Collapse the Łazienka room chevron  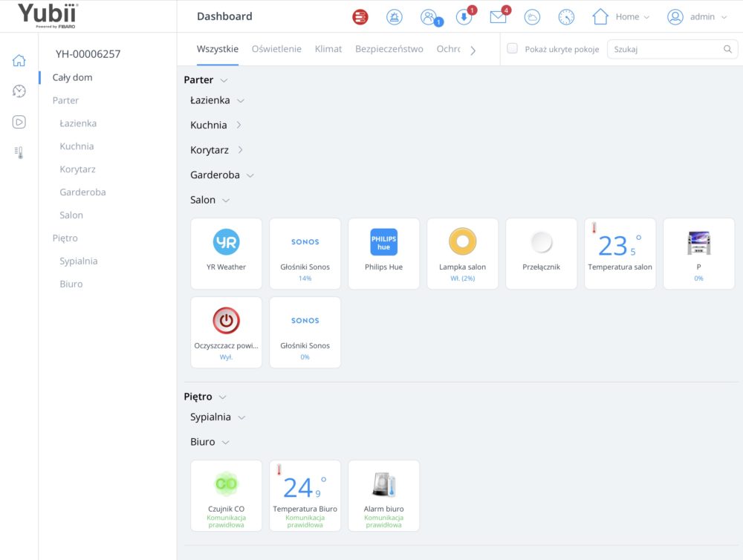coord(241,101)
